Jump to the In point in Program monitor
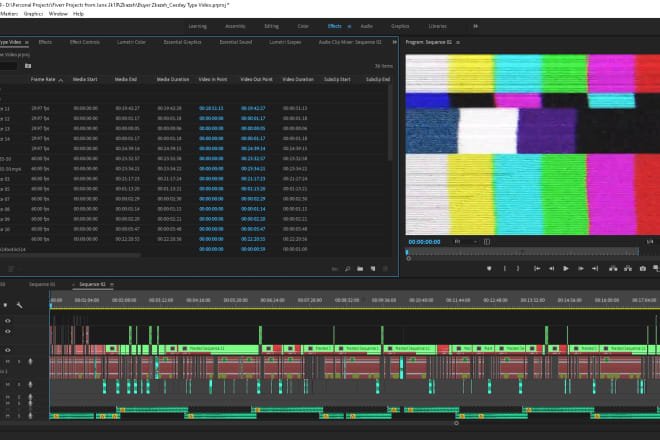This screenshot has width=660, height=440. tap(537, 268)
